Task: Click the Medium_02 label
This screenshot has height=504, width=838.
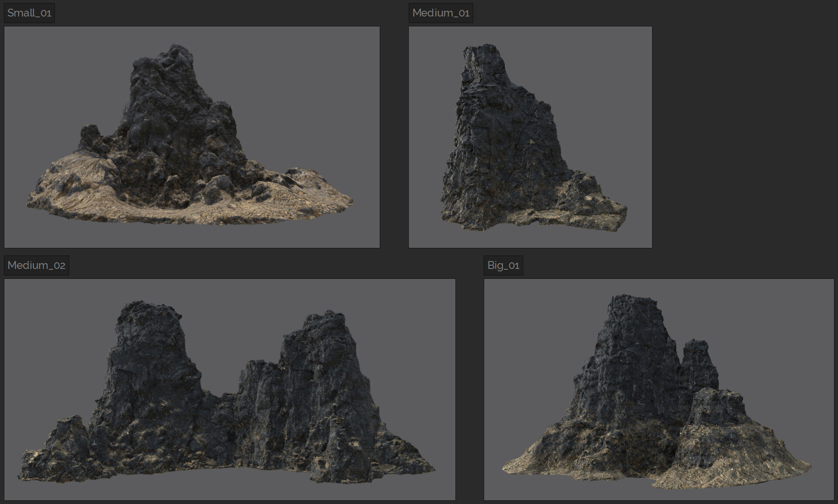Action: pyautogui.click(x=37, y=264)
